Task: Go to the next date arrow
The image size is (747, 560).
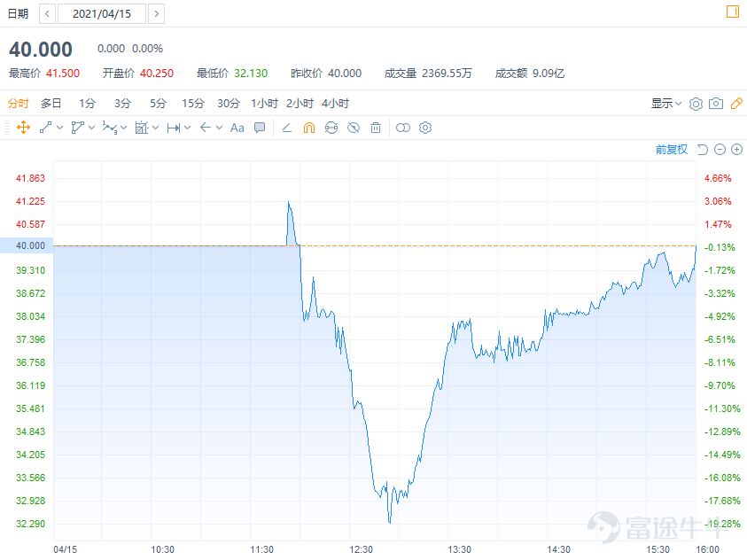Action: (156, 14)
